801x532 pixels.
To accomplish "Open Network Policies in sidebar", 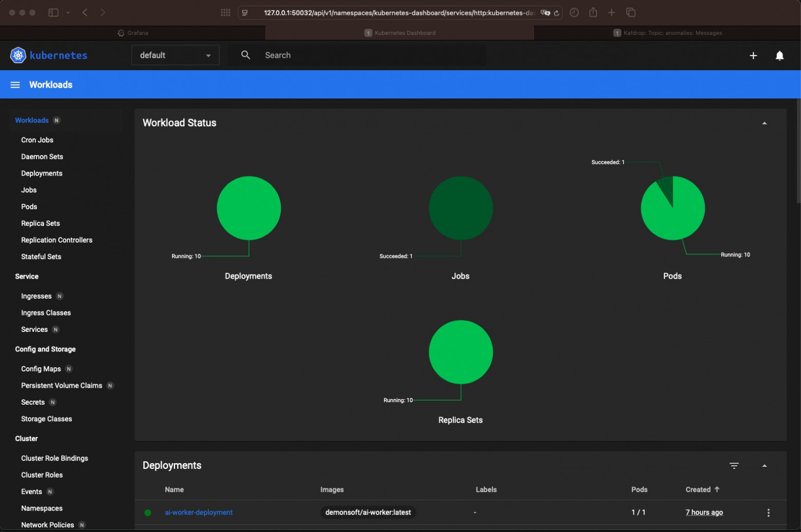I will 47,525.
